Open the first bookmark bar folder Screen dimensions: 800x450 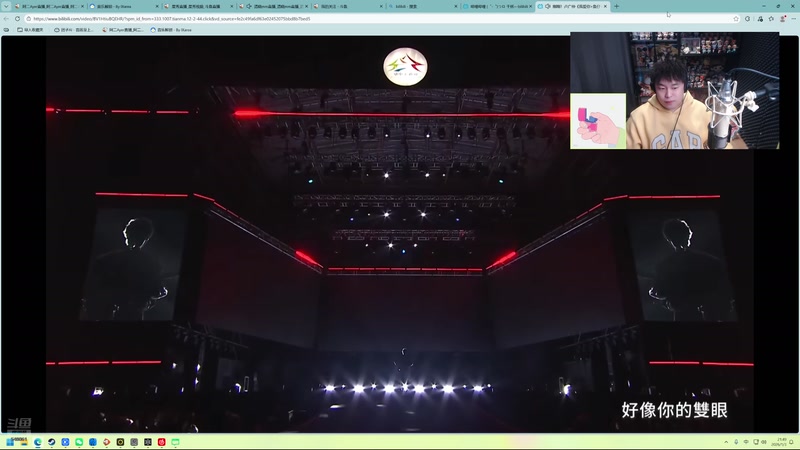[x=30, y=30]
